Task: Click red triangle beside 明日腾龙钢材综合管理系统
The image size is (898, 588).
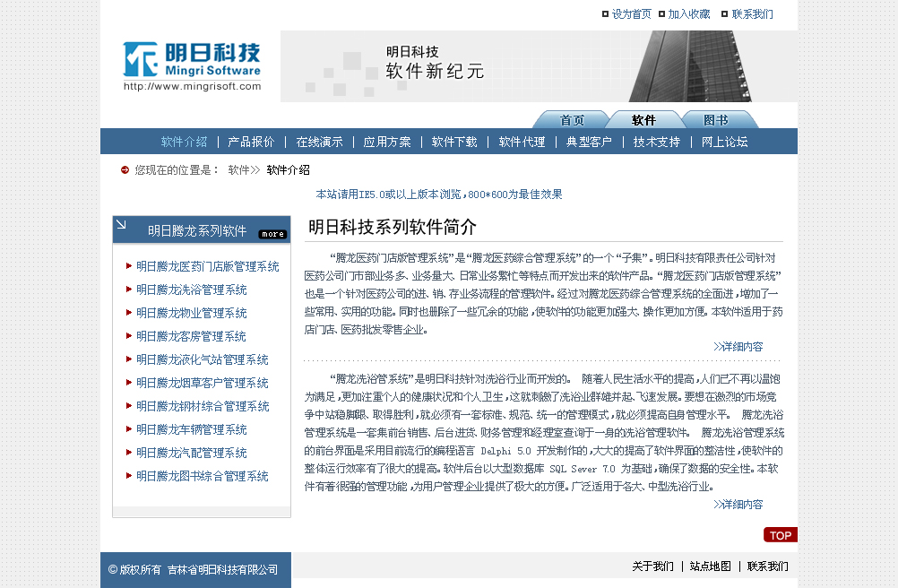Action: pos(129,406)
